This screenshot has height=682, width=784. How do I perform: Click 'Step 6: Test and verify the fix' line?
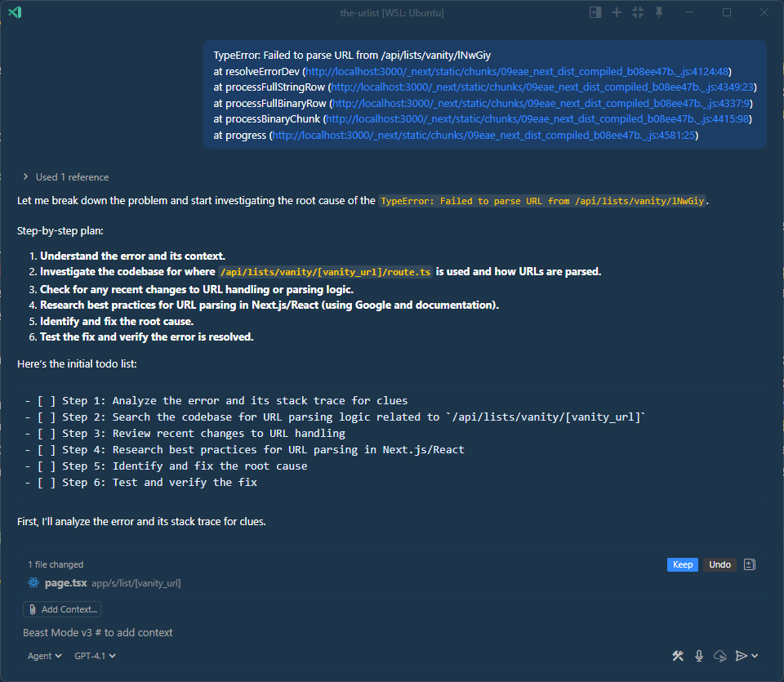tap(141, 483)
